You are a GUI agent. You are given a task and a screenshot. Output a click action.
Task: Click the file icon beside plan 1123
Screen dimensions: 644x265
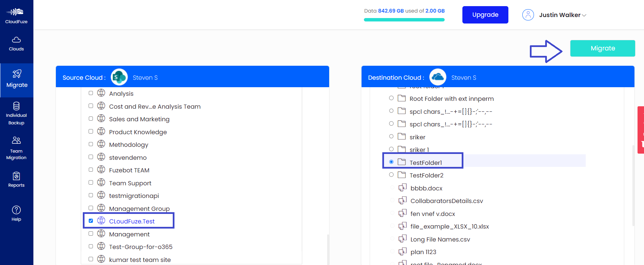(x=402, y=251)
